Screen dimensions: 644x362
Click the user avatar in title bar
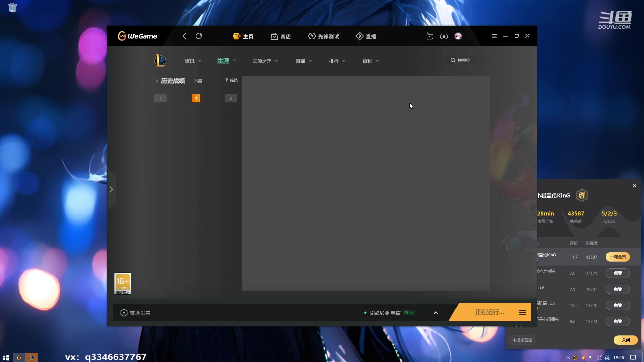click(x=458, y=36)
